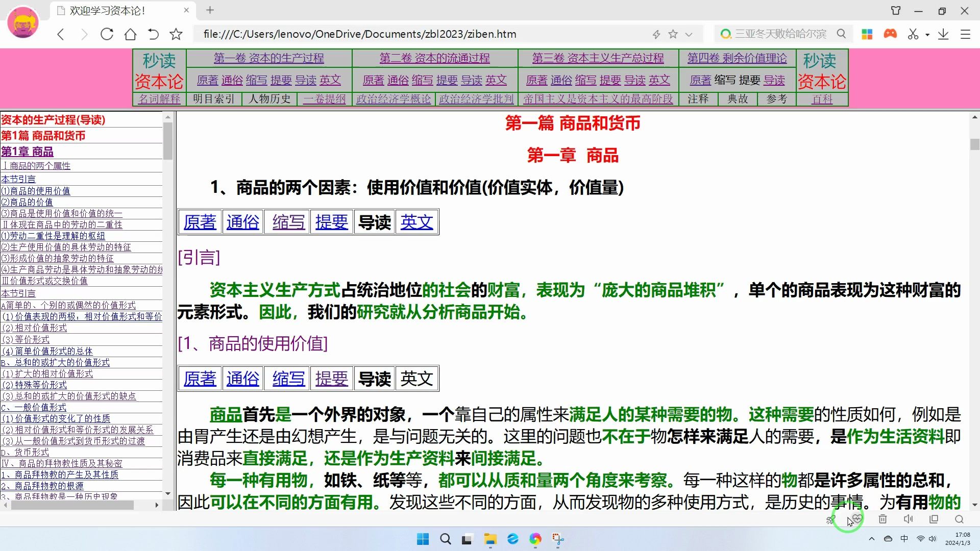Select 第二卷 资本的流通过程 tab
The image size is (980, 551).
coord(435,59)
